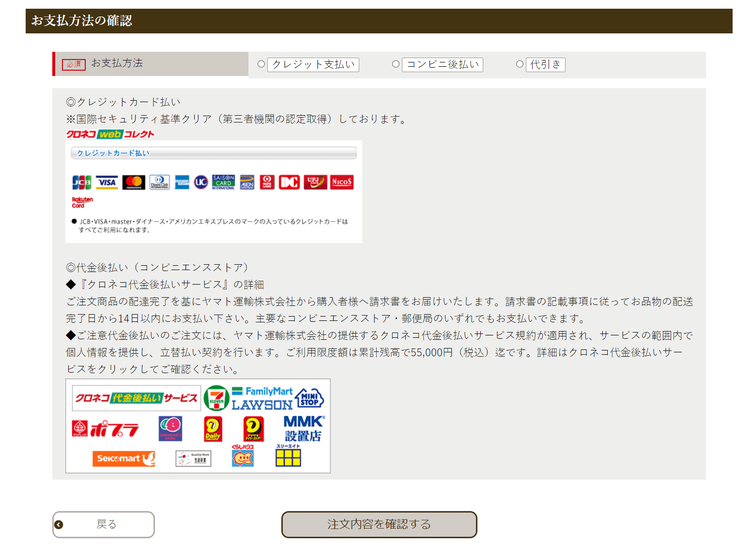Click the クロネコwebコレクト logo

pos(110,134)
